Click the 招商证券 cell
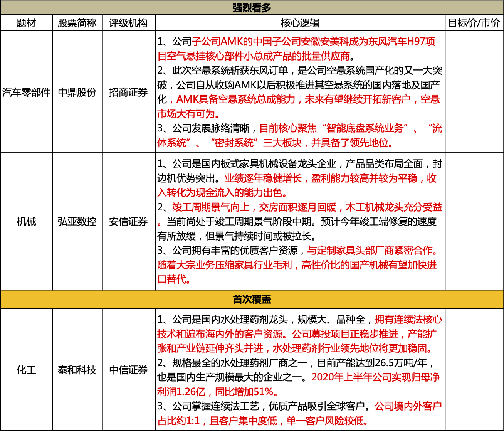The height and width of the screenshot is (431, 504). (129, 92)
